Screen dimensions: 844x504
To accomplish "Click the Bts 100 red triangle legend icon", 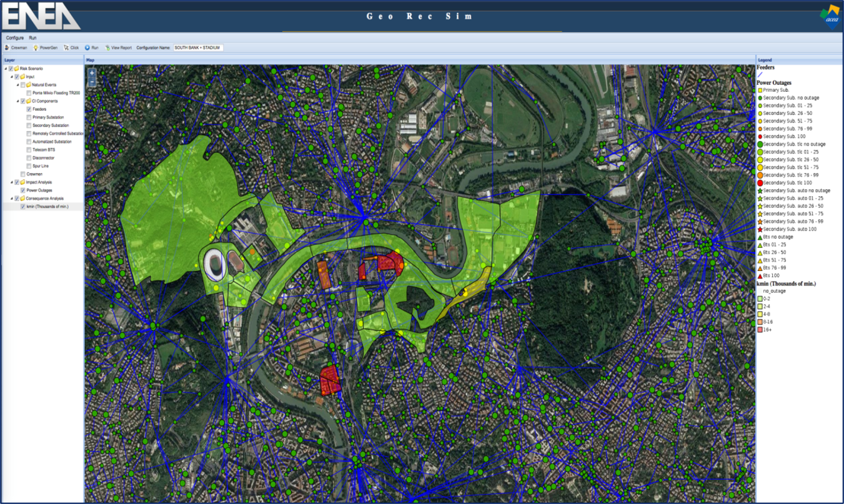I will pyautogui.click(x=760, y=275).
